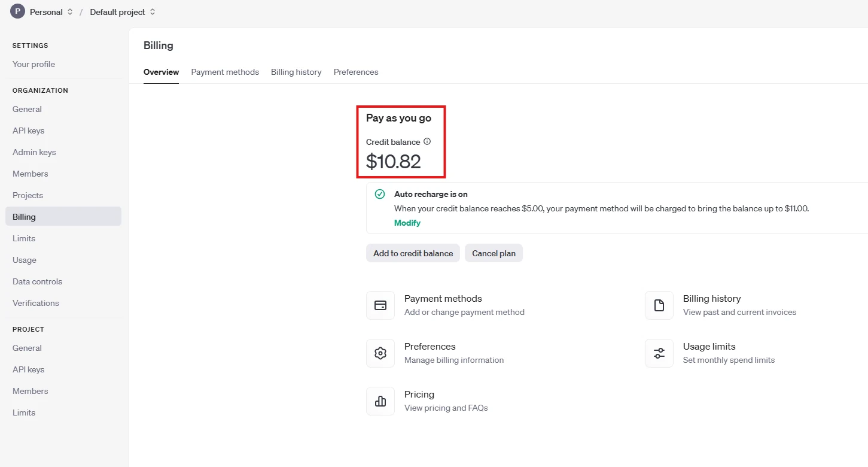The width and height of the screenshot is (868, 467).
Task: Switch to the Overview tab
Action: 161,72
